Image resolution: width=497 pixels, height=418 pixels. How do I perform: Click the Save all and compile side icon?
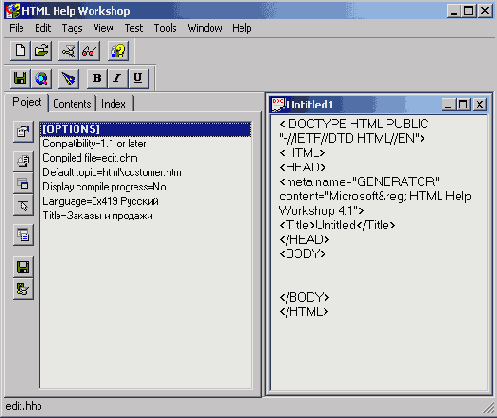tap(23, 289)
